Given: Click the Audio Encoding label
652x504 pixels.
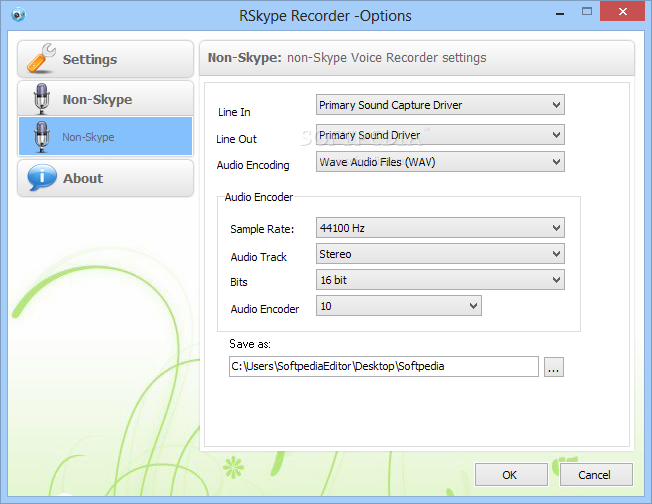Looking at the screenshot, I should pyautogui.click(x=253, y=165).
